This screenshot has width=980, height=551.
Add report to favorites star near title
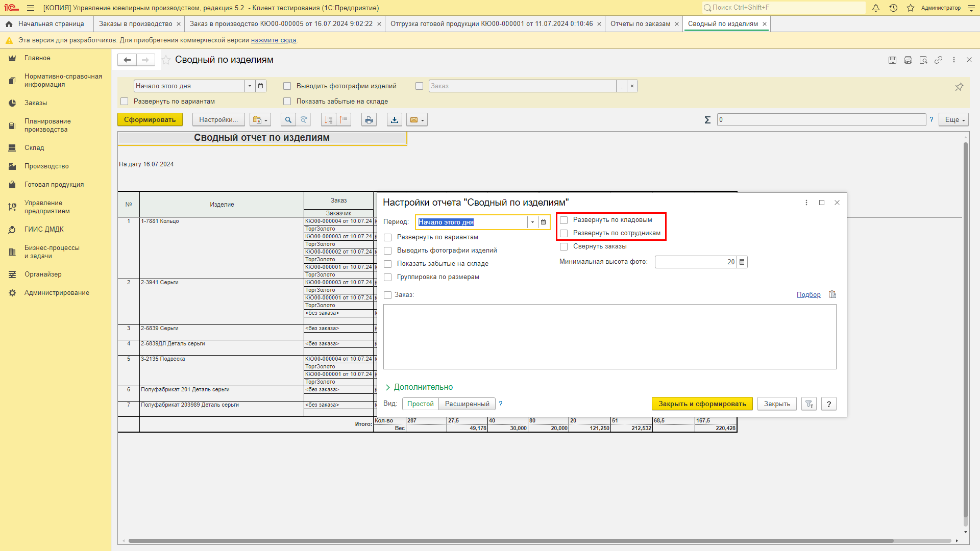pyautogui.click(x=166, y=60)
